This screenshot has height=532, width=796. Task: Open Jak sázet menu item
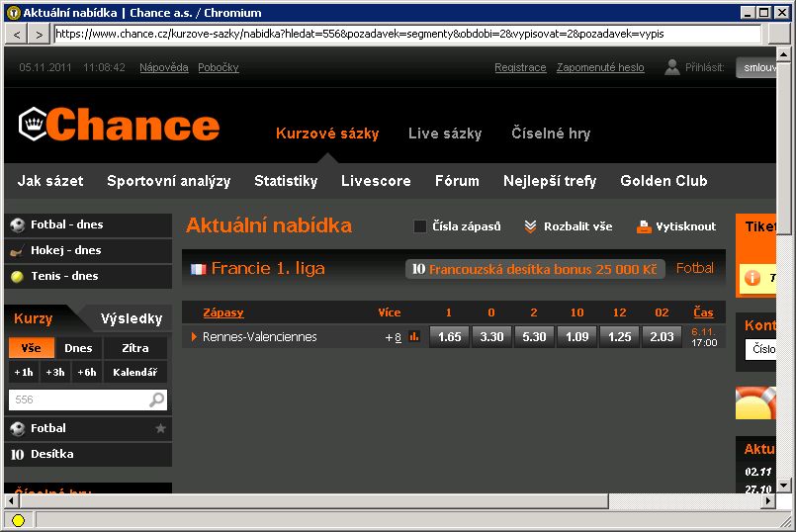click(x=50, y=181)
